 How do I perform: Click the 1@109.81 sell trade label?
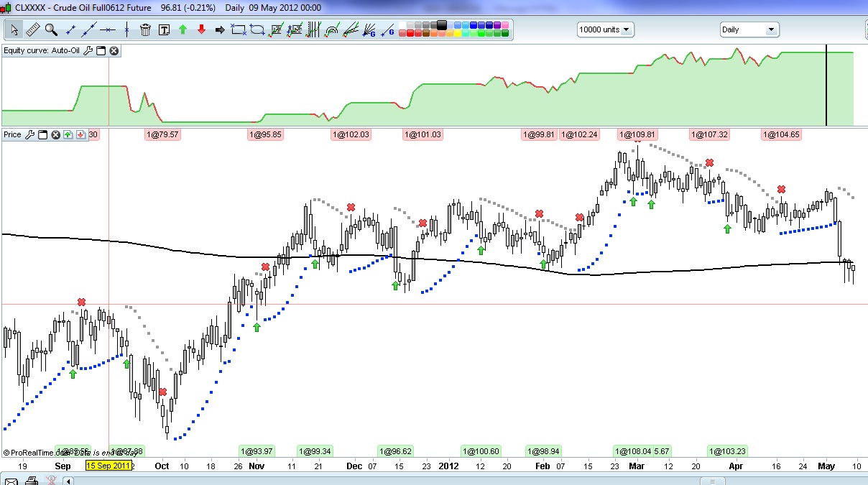tap(637, 134)
